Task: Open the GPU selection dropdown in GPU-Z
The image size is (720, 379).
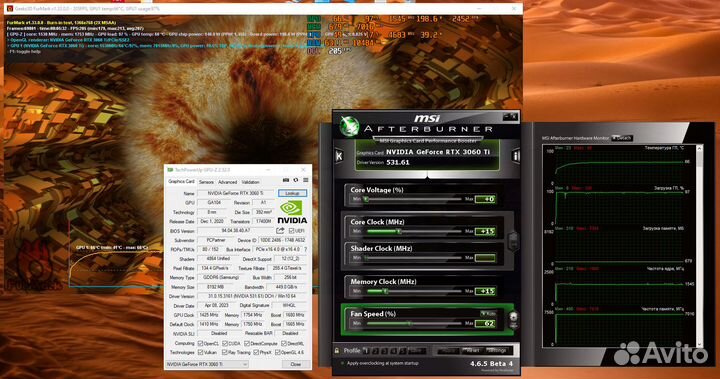Action: pyautogui.click(x=207, y=364)
